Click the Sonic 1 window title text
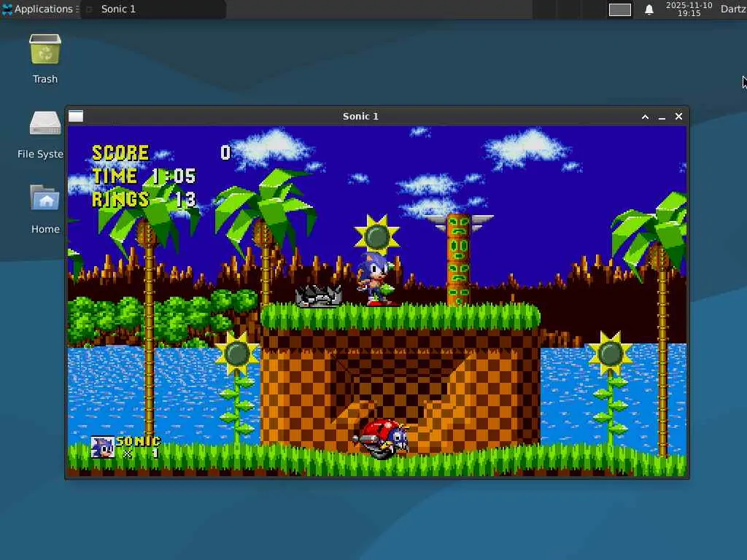The height and width of the screenshot is (560, 747). click(360, 116)
